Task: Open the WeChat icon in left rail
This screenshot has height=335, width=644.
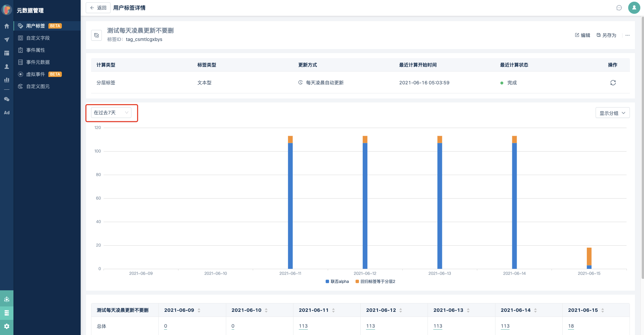Action: click(x=7, y=99)
